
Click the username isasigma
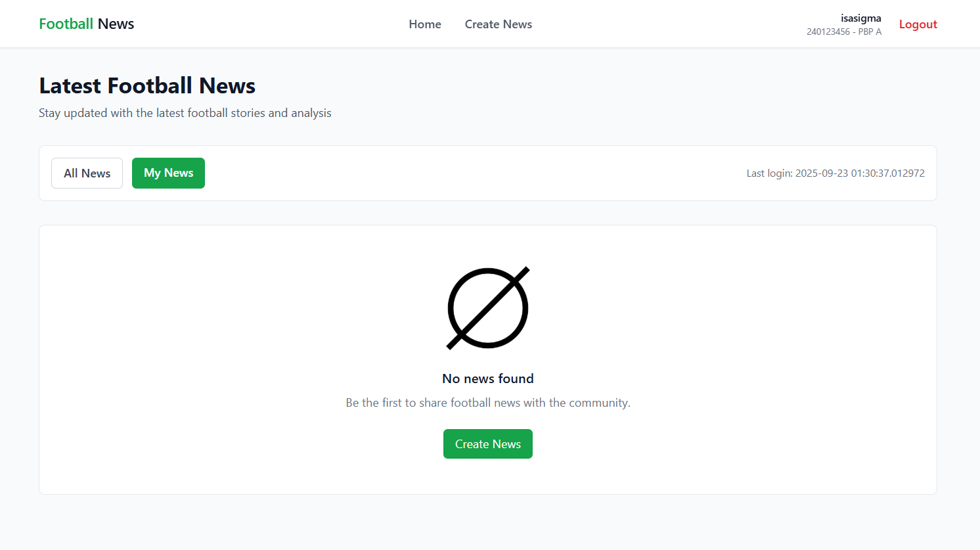pyautogui.click(x=860, y=18)
